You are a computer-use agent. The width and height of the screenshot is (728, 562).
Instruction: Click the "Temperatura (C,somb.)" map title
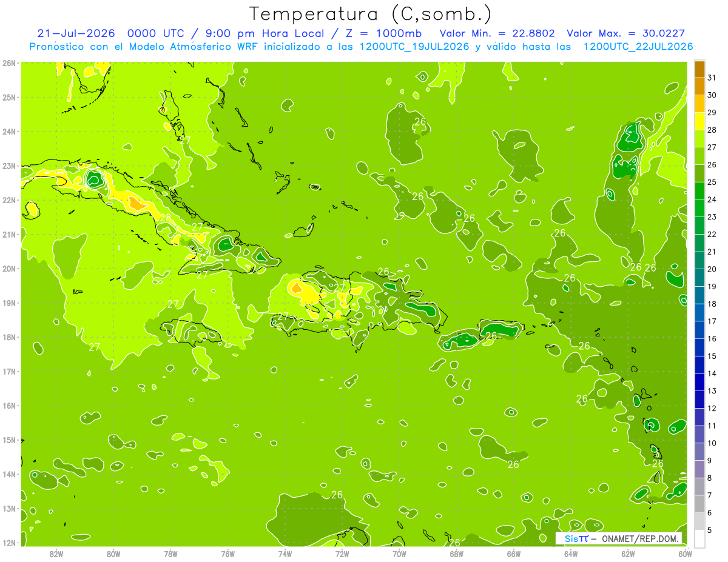coord(370,14)
